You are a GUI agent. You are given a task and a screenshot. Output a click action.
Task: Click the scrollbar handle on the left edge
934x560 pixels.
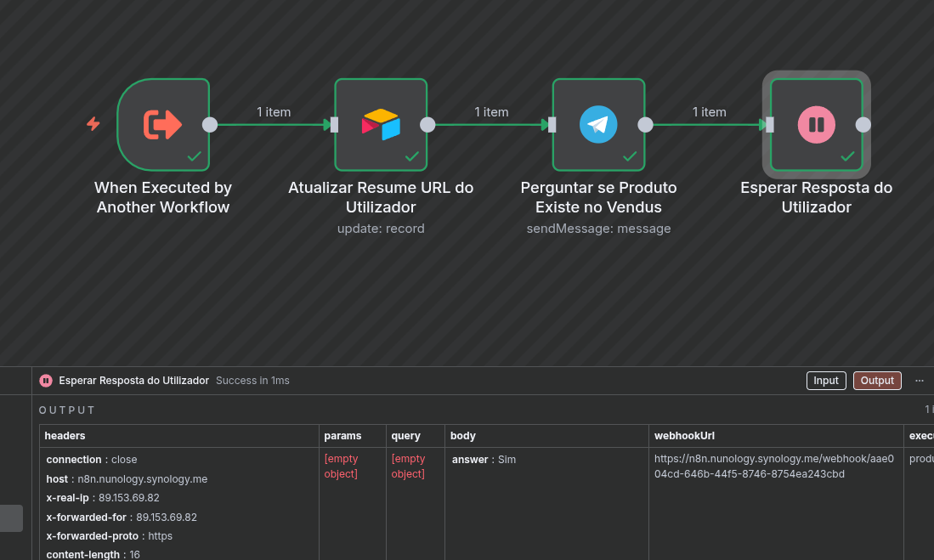10,518
